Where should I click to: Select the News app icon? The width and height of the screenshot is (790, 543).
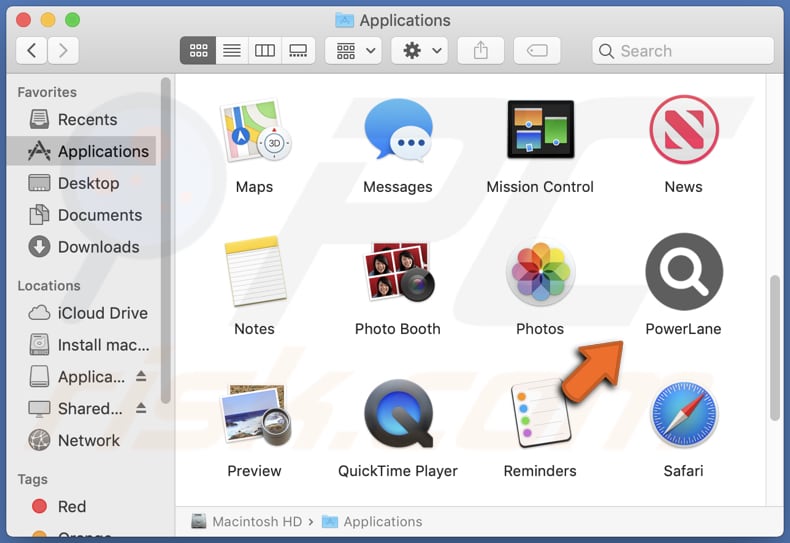click(684, 129)
